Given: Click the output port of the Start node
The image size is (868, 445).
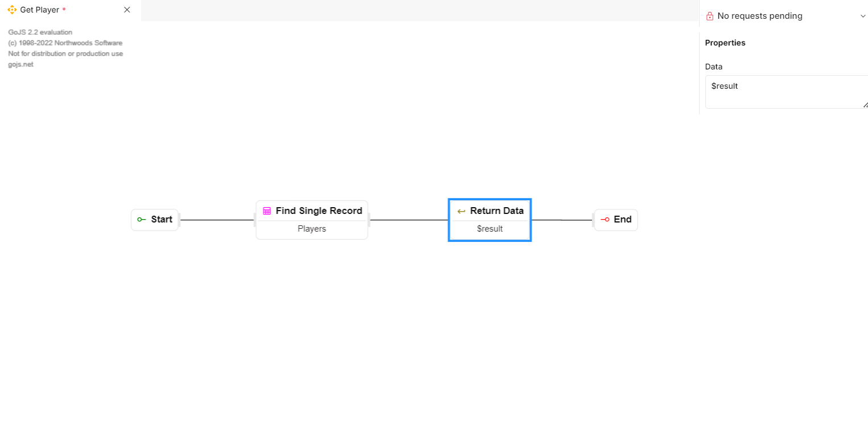Looking at the screenshot, I should tap(179, 220).
